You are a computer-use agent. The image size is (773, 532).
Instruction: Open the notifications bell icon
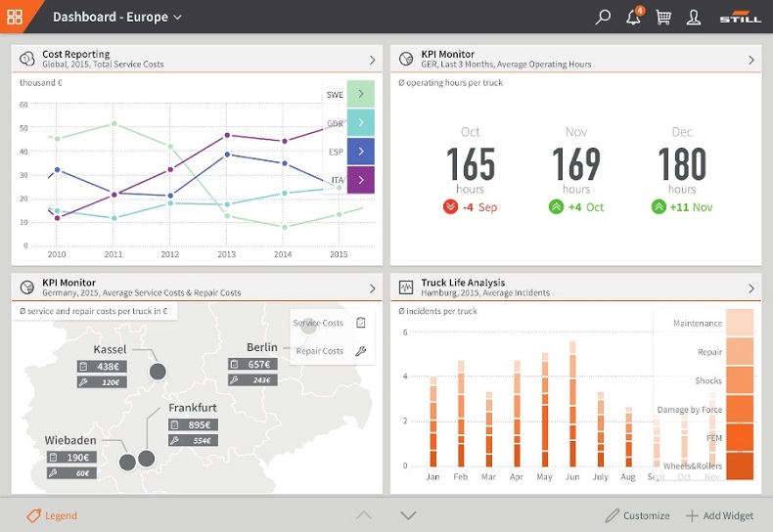633,18
